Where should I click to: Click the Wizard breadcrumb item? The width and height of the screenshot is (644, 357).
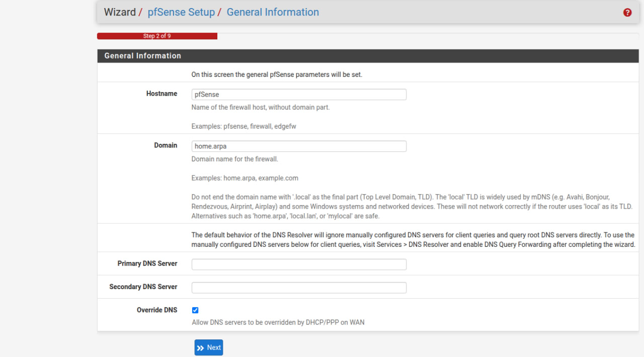point(119,12)
